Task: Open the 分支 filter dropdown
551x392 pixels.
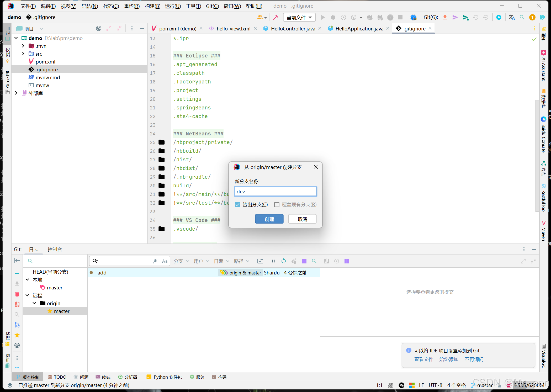Action: tap(181, 261)
